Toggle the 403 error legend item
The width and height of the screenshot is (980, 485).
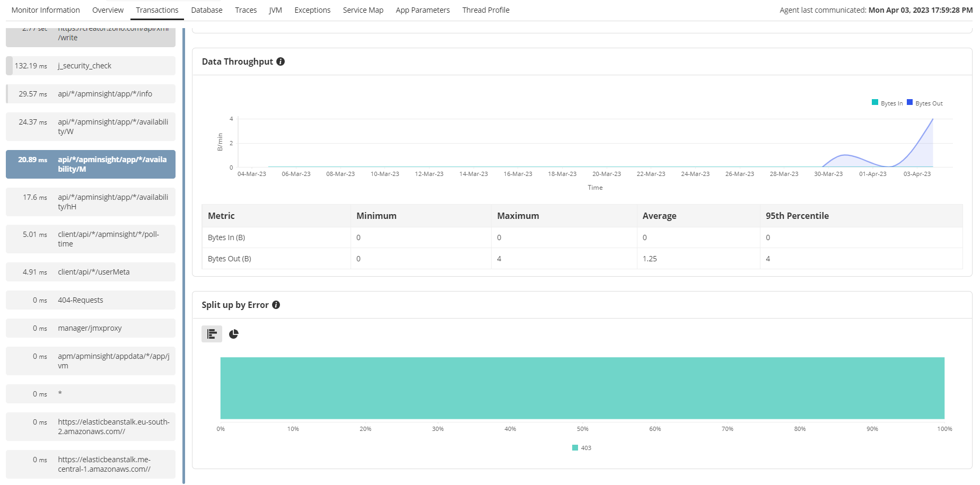(582, 448)
